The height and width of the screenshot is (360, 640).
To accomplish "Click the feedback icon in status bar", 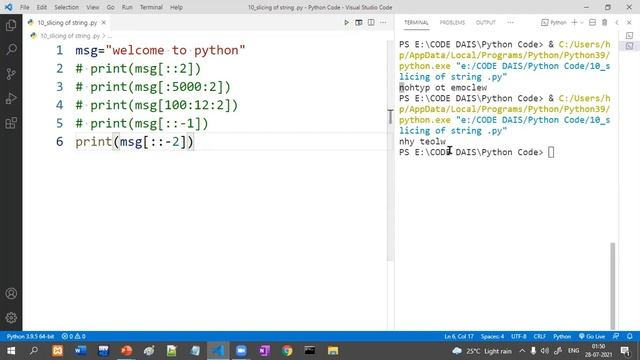I will (616, 336).
